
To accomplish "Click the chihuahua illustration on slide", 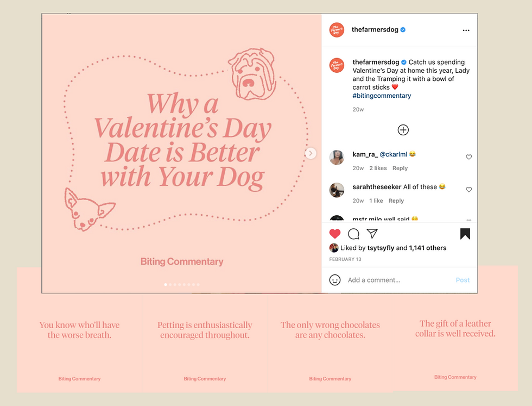I will coord(89,210).
